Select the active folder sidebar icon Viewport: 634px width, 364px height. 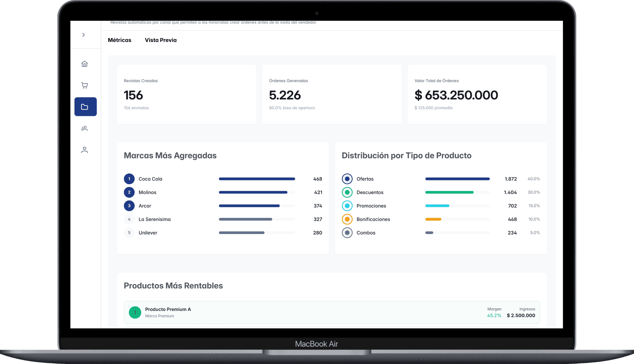click(85, 107)
